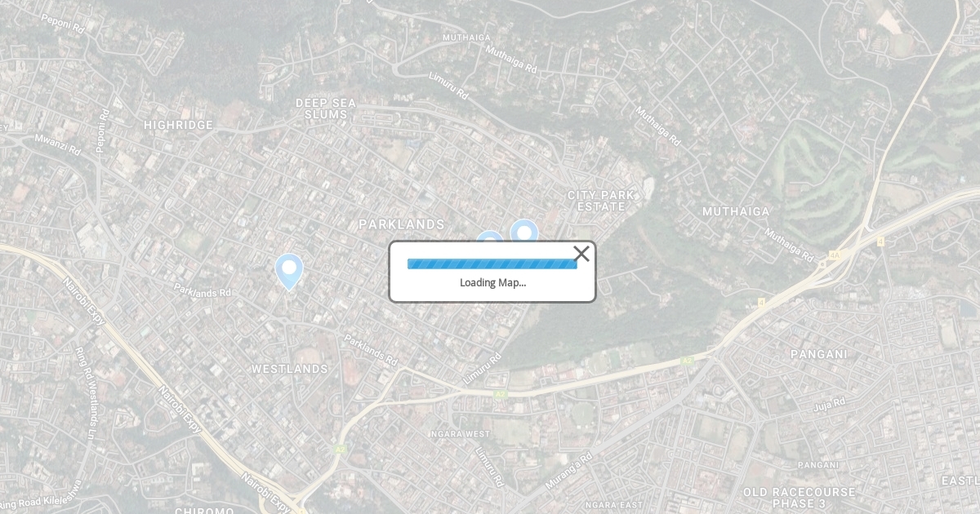Click the MUTHAIGA label near golf course
Viewport: 980px width, 514px height.
coord(736,211)
